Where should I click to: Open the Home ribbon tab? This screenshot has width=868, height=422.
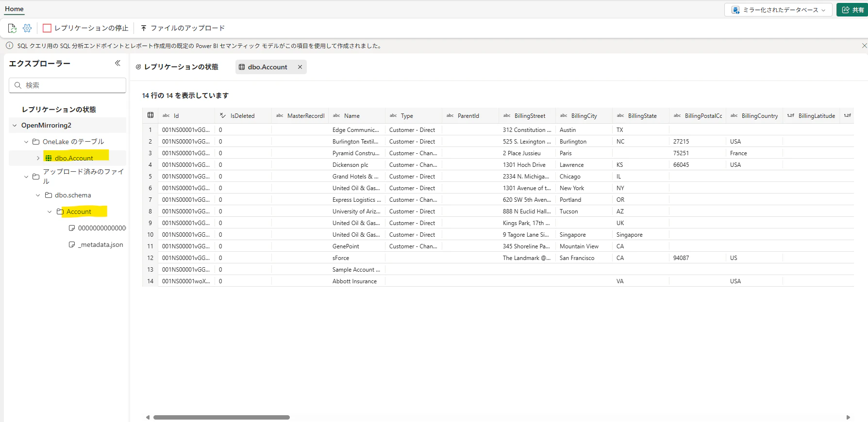[14, 9]
